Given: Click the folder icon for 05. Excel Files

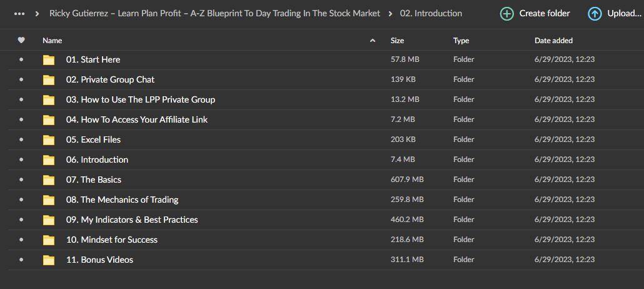Looking at the screenshot, I should point(49,139).
